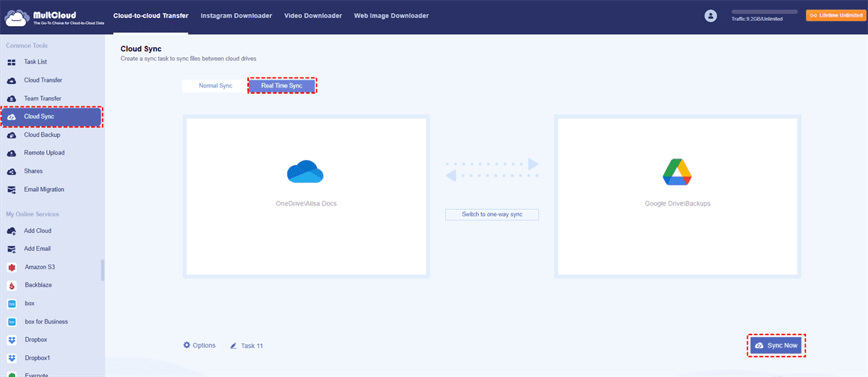
Task: Click the traffic usage progress bar
Action: click(x=765, y=12)
